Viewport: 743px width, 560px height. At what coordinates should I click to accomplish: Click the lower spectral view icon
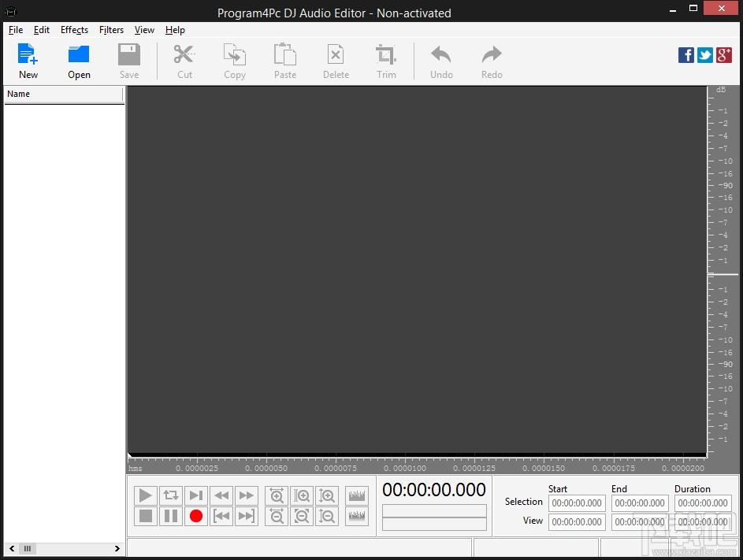357,516
